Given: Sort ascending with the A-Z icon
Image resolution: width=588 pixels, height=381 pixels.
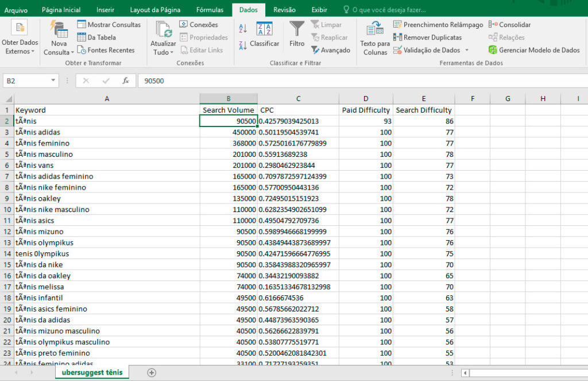Looking at the screenshot, I should pyautogui.click(x=243, y=28).
